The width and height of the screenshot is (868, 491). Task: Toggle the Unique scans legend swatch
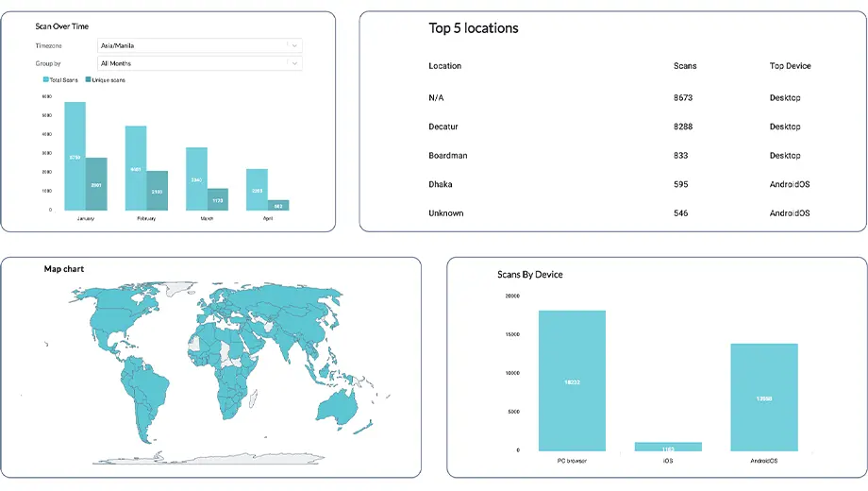[88, 80]
